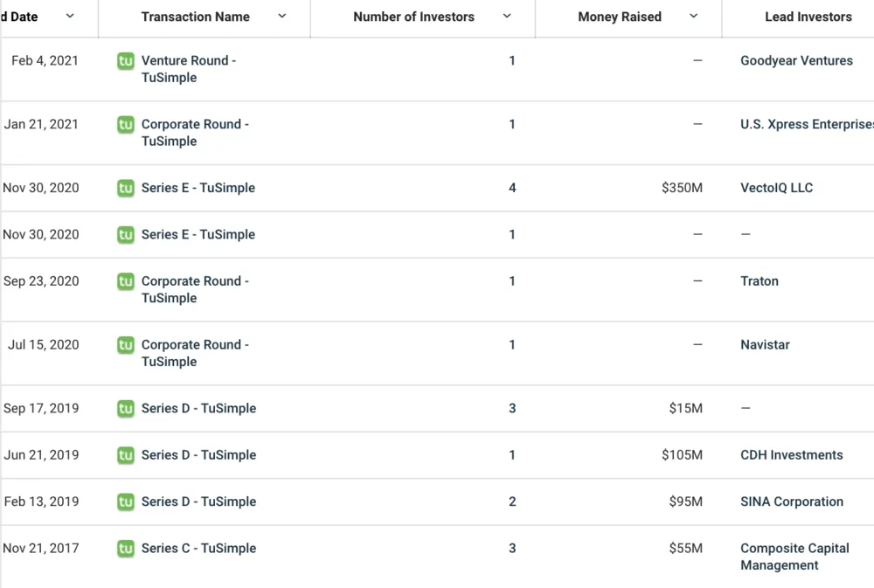Click TuSimple icon beside Jan 21, 2021 Corporate Round
This screenshot has height=588, width=874.
tap(126, 125)
